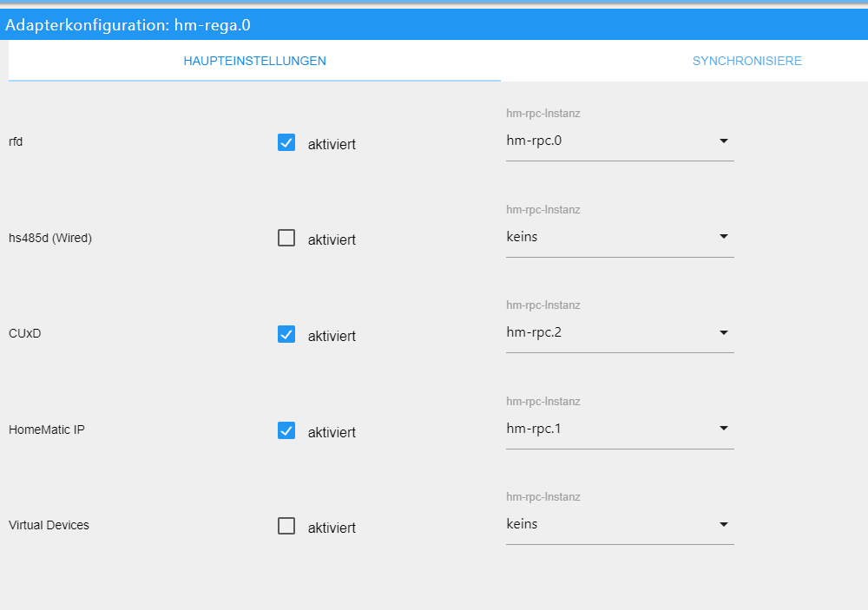
Task: Click the dropdown arrow in the CUxD row
Action: (x=724, y=332)
